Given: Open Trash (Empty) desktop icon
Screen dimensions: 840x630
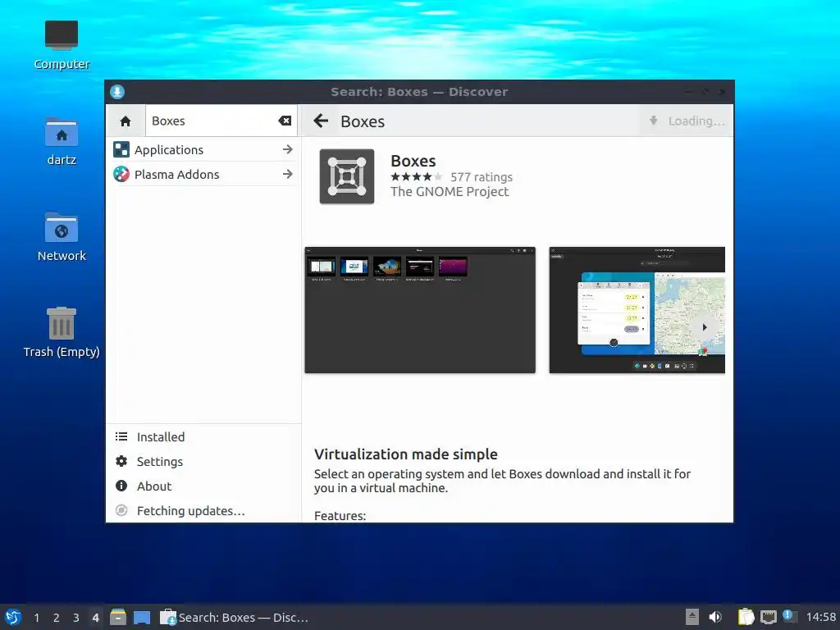Looking at the screenshot, I should [x=62, y=332].
